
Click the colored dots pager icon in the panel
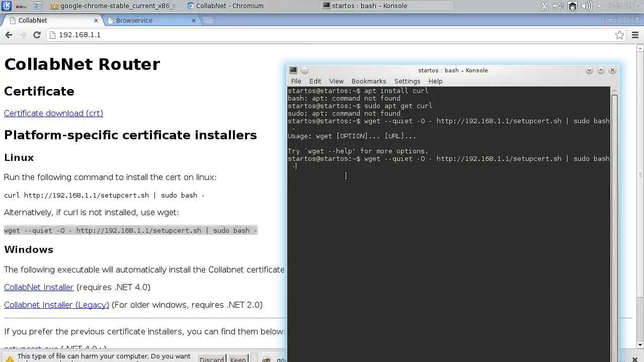point(22,6)
